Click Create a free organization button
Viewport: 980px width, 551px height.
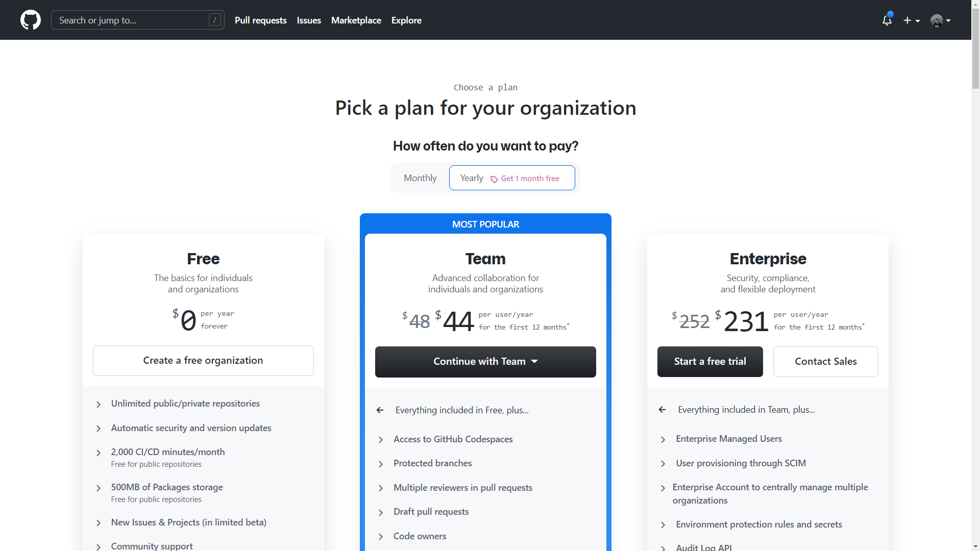tap(203, 361)
